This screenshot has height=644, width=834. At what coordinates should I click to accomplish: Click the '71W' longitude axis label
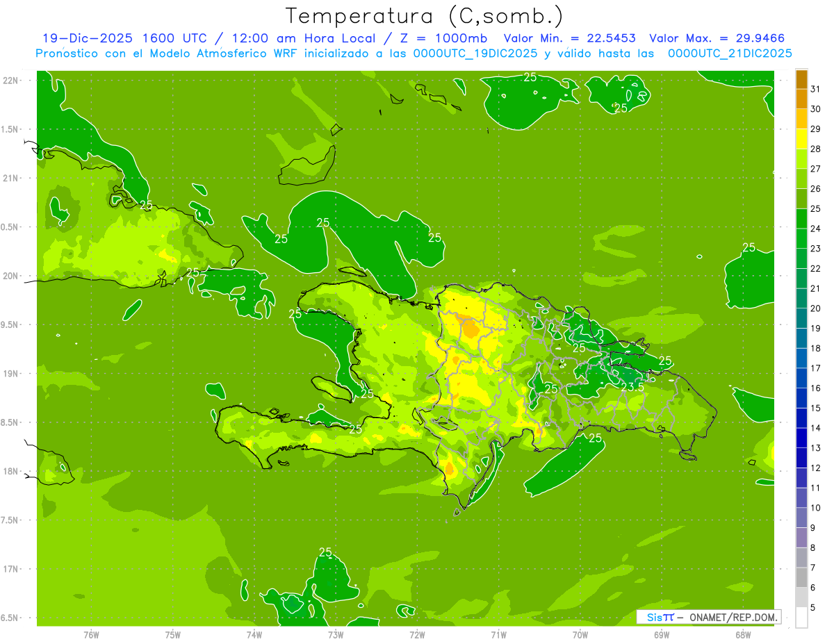pyautogui.click(x=498, y=635)
